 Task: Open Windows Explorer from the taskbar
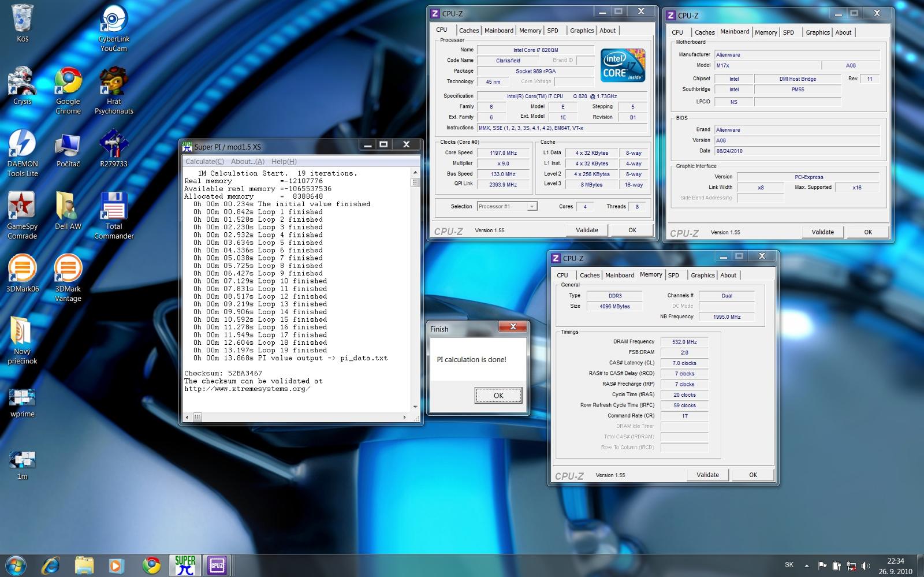point(84,565)
